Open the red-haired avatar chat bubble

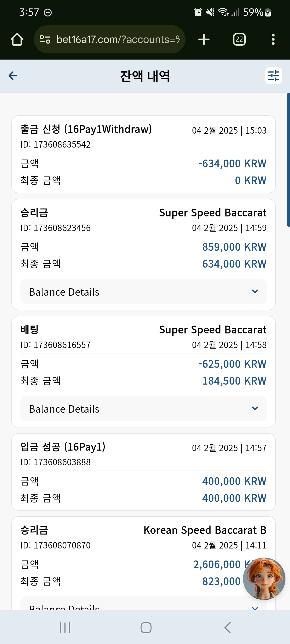(x=264, y=579)
